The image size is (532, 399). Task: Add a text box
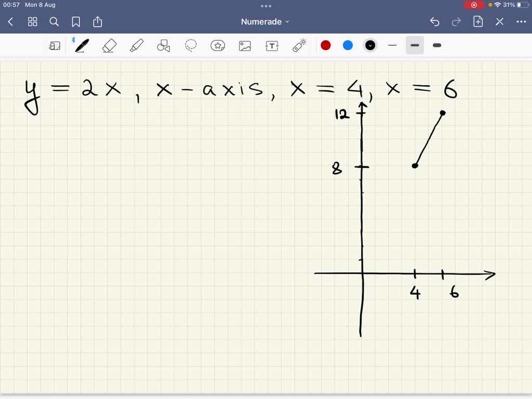(272, 45)
